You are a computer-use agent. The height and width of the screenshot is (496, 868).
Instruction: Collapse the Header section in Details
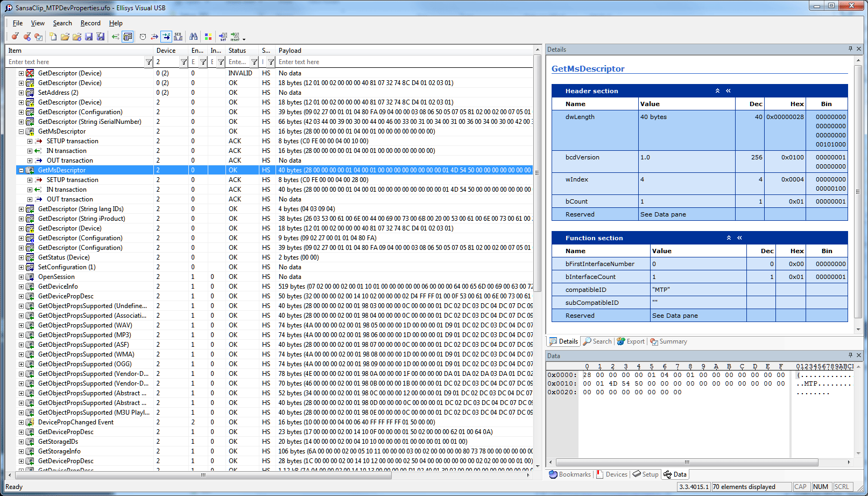[x=717, y=91]
